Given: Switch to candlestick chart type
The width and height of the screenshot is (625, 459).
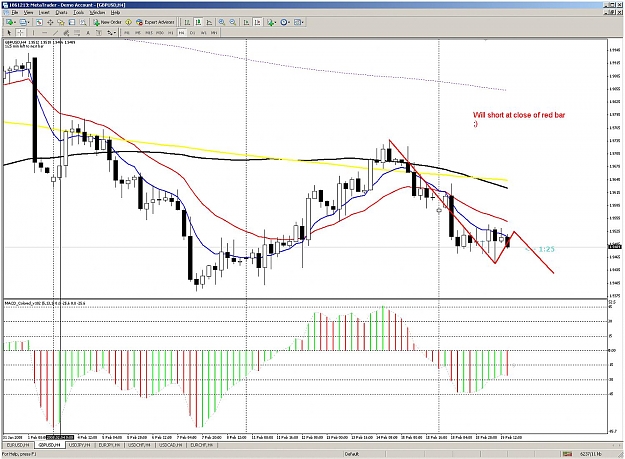Looking at the screenshot, I should point(198,22).
